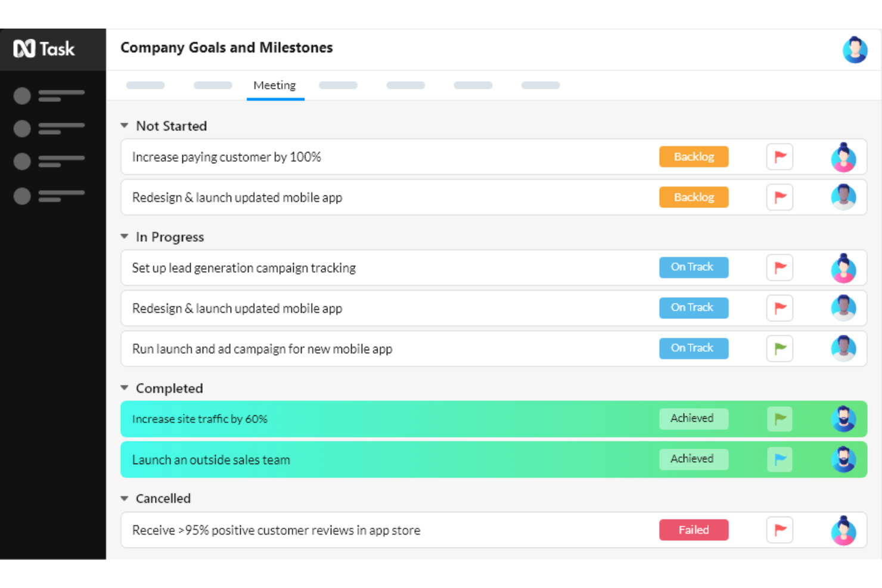
Task: Collapse the Not Started section
Action: [x=124, y=125]
